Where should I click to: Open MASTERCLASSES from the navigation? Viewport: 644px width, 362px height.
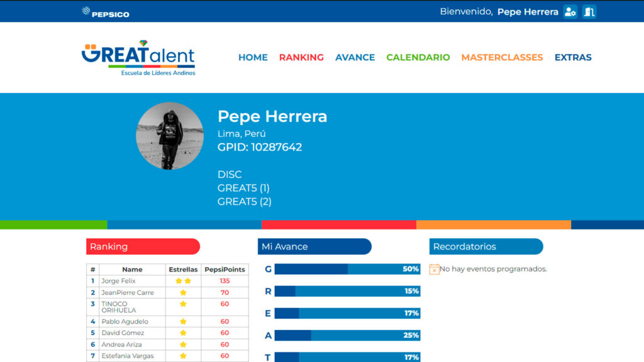click(502, 57)
